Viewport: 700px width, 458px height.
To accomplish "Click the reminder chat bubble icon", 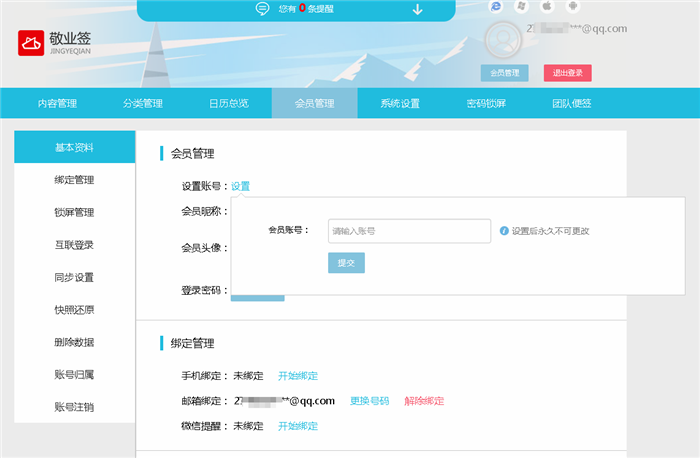I will tap(262, 9).
